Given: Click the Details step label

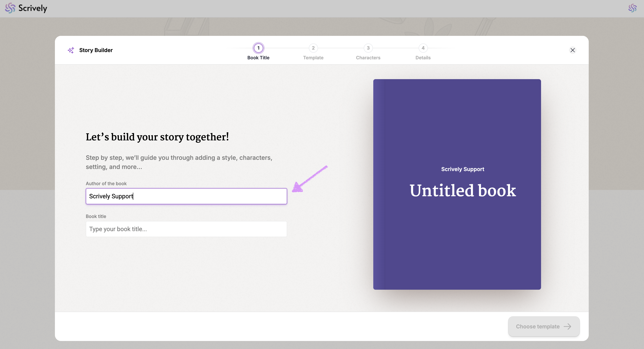Looking at the screenshot, I should 423,58.
